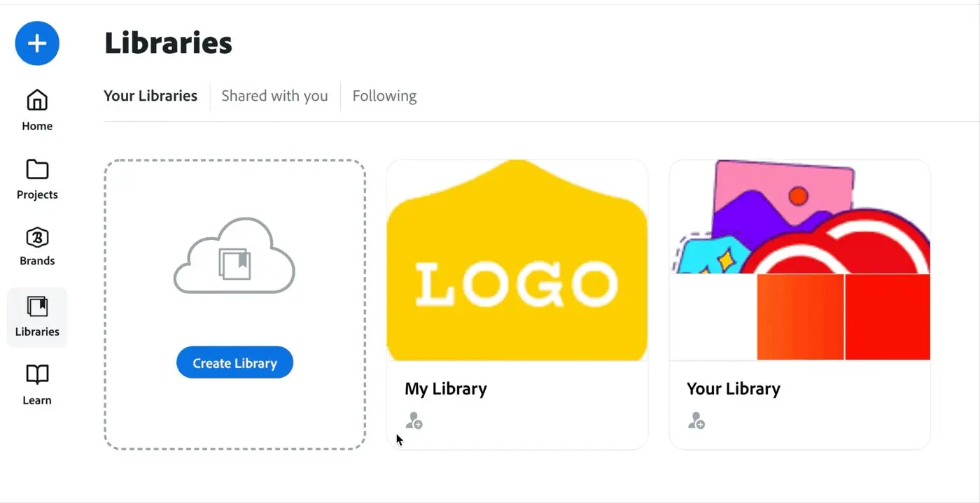Viewport: 980px width, 503px height.
Task: Select the orange gradient swatch in Your Library
Action: coord(800,317)
